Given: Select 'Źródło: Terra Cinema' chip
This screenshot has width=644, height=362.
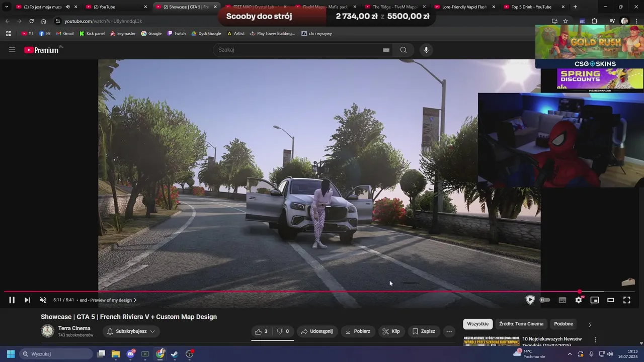Looking at the screenshot, I should 521,324.
